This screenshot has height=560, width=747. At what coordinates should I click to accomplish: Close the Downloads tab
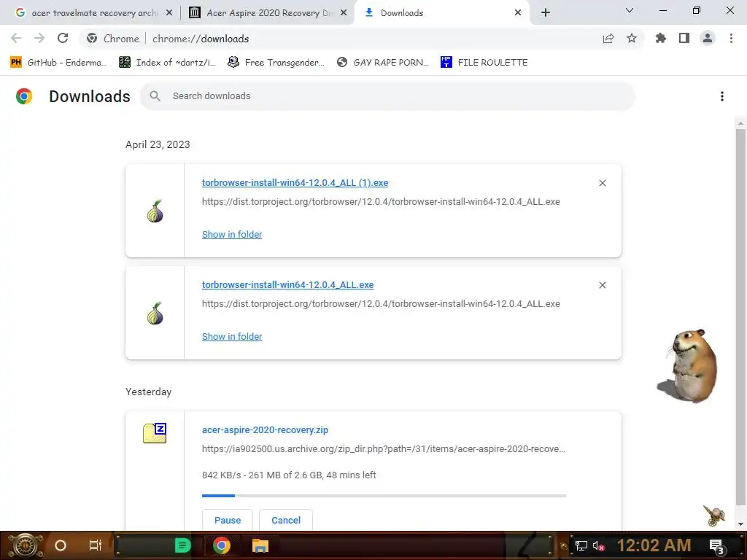coord(518,13)
